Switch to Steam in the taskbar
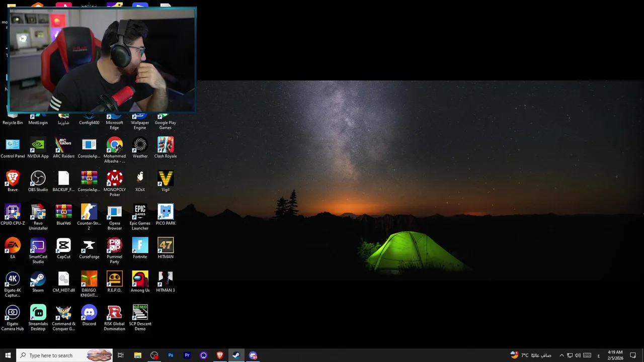Image resolution: width=644 pixels, height=362 pixels. click(x=236, y=355)
